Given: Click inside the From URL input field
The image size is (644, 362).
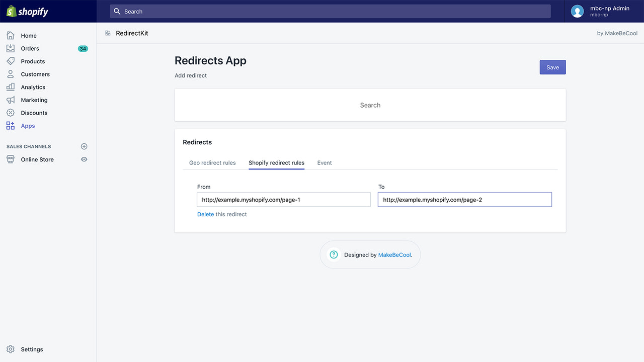Looking at the screenshot, I should coord(283,200).
